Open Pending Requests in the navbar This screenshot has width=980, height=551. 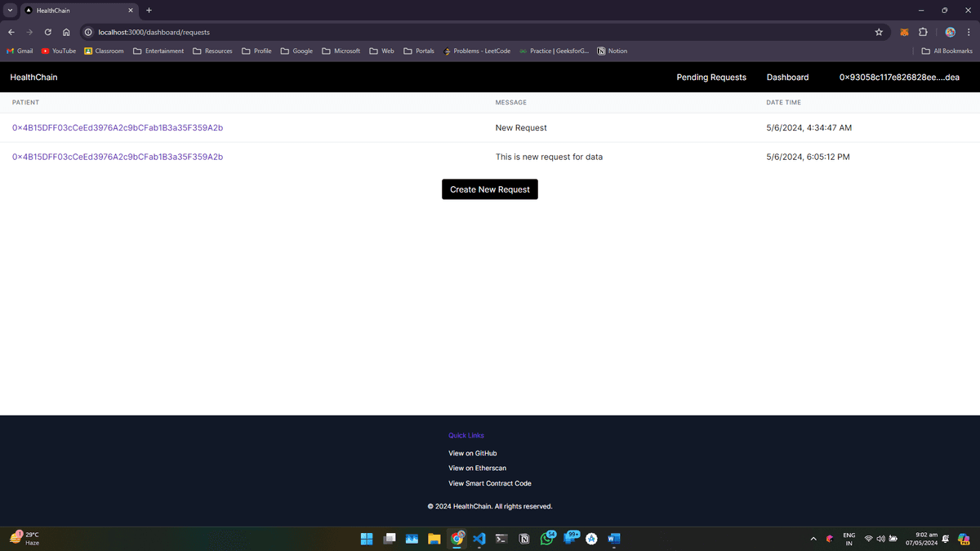[711, 78]
